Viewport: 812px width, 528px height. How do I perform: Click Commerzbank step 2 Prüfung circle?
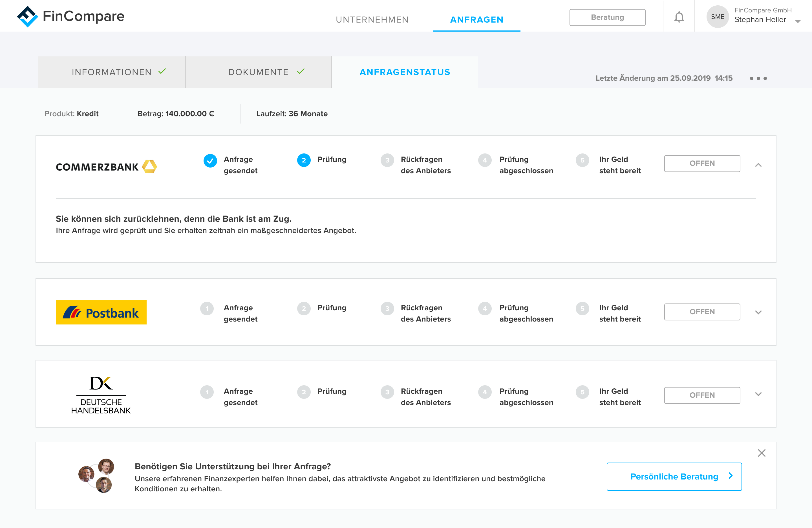304,160
